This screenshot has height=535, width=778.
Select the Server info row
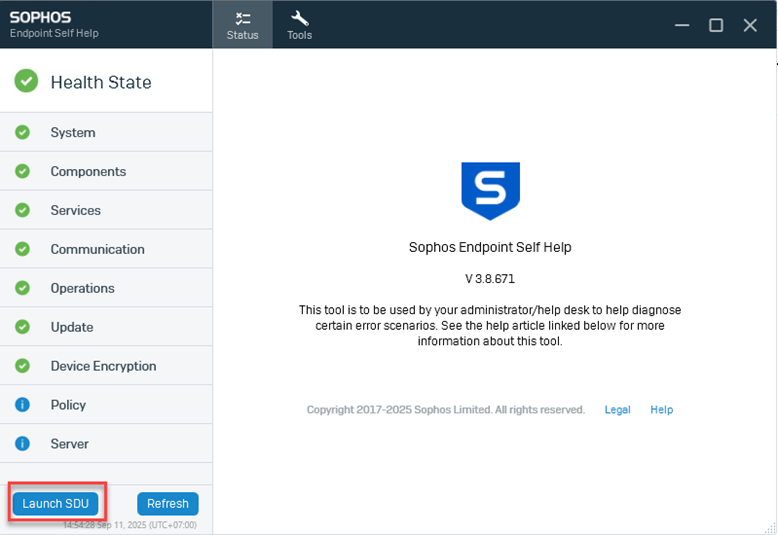click(x=106, y=444)
